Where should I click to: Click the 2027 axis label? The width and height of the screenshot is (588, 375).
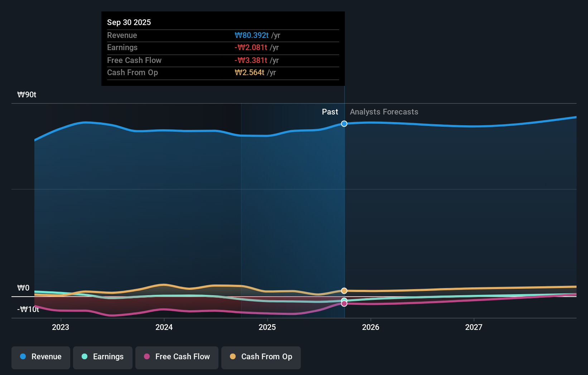click(x=474, y=327)
